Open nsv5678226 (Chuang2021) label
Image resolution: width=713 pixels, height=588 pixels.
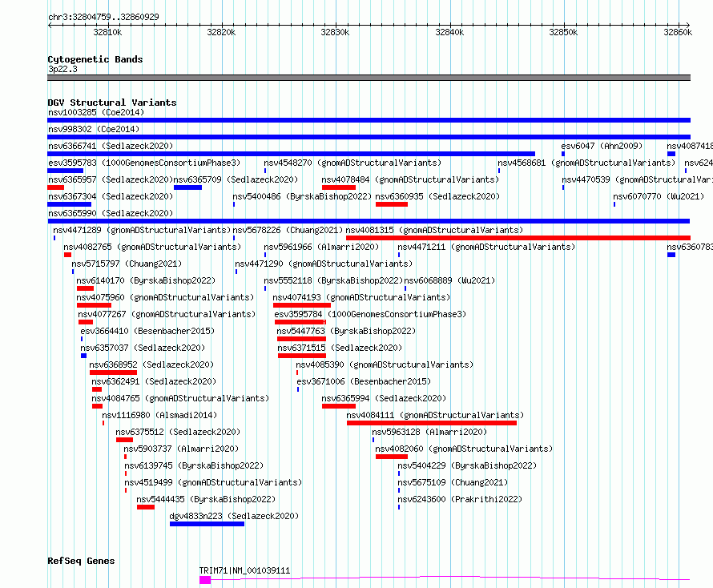click(x=288, y=230)
